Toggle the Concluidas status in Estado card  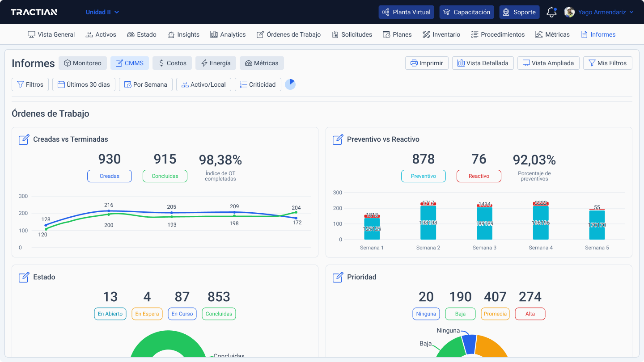219,314
